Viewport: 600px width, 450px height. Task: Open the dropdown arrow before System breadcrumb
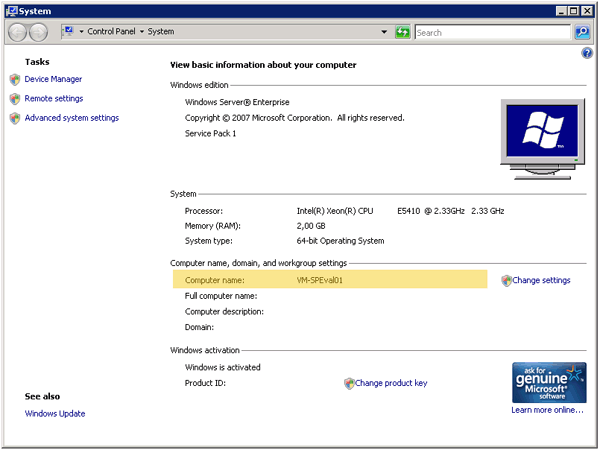pyautogui.click(x=142, y=32)
